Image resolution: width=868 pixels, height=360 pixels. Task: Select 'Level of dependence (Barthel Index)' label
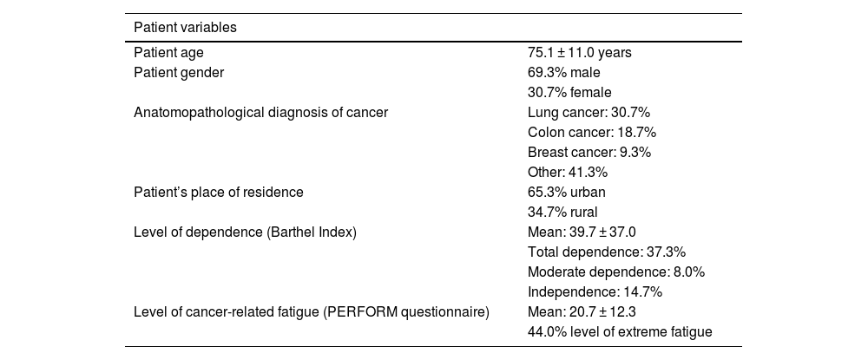pyautogui.click(x=246, y=232)
